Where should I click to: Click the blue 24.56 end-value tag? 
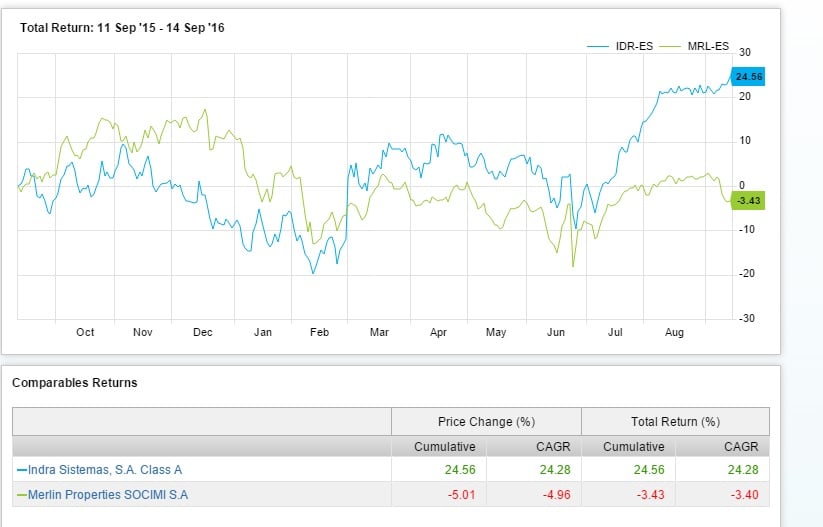click(x=748, y=76)
